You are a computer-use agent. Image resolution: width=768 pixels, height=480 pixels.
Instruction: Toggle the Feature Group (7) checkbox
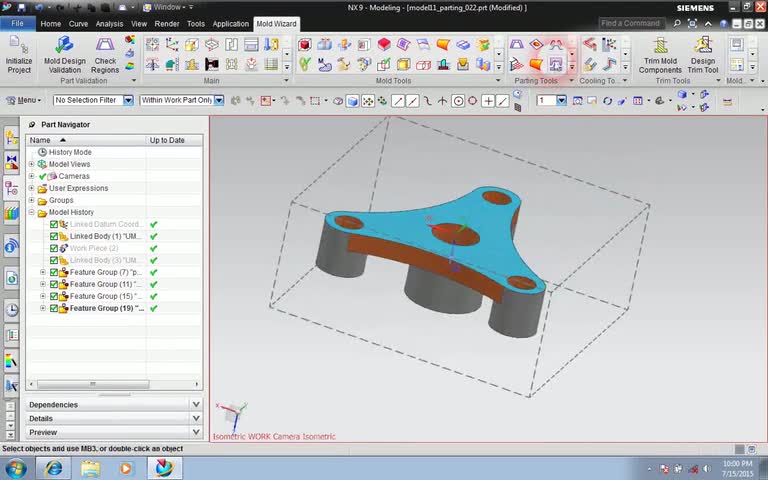tap(54, 272)
